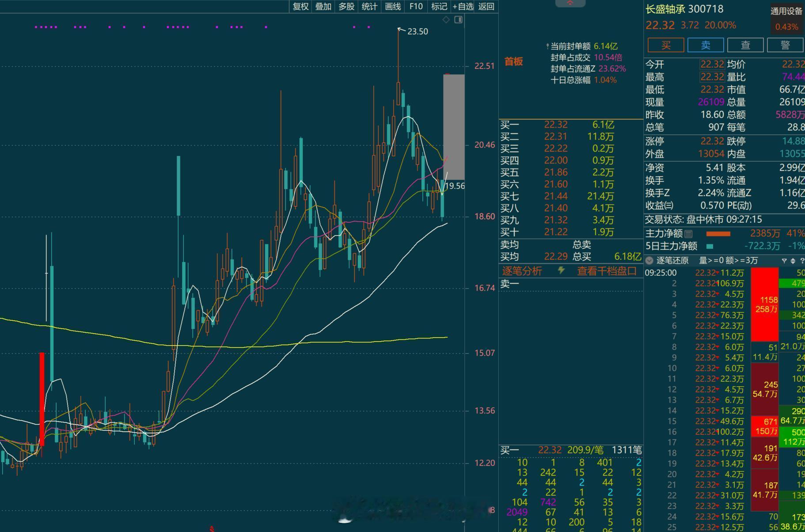This screenshot has width=805, height=532.
Task: Click the 查 lookup button
Action: click(745, 45)
